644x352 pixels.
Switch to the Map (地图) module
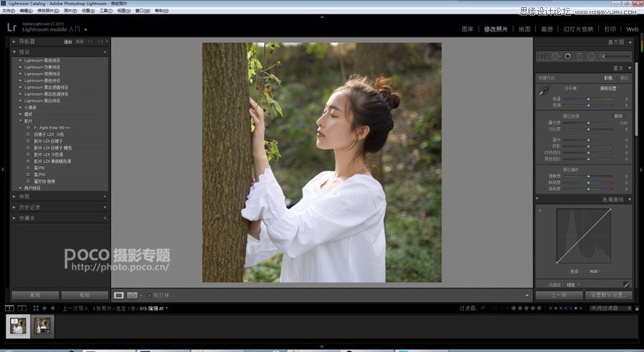click(525, 29)
